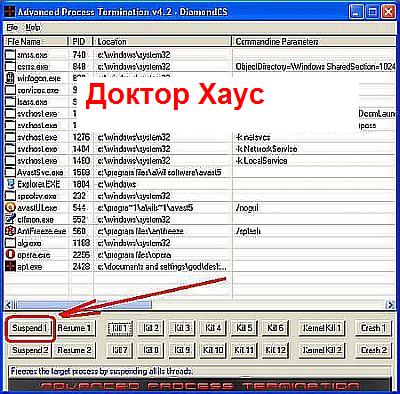Click the Kill 2 button

[151, 328]
